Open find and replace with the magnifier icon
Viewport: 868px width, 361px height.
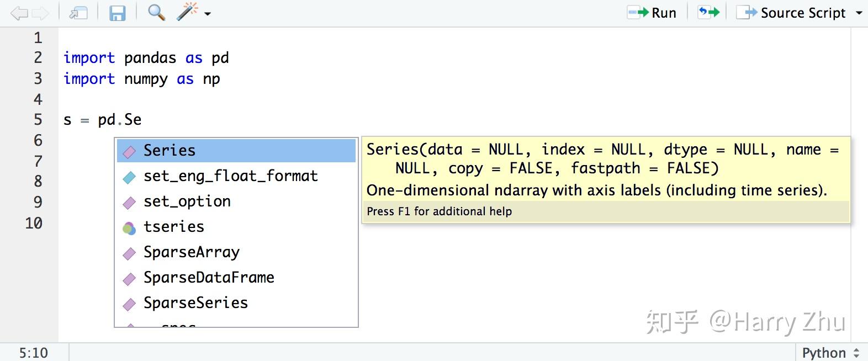pyautogui.click(x=156, y=13)
